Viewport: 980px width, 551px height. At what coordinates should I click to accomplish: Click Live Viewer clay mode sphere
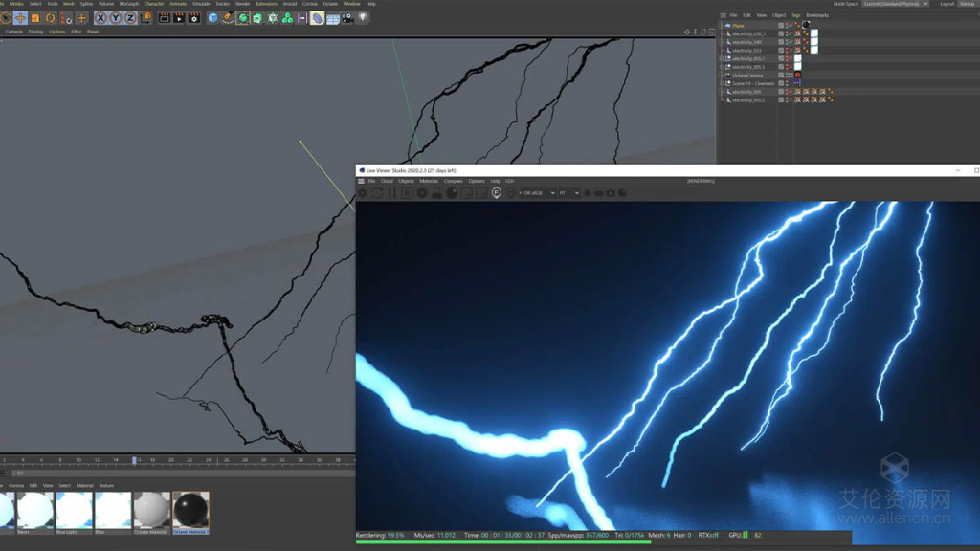[452, 193]
